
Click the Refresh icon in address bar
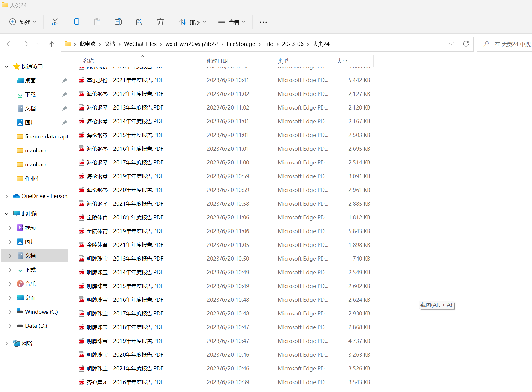coord(466,44)
